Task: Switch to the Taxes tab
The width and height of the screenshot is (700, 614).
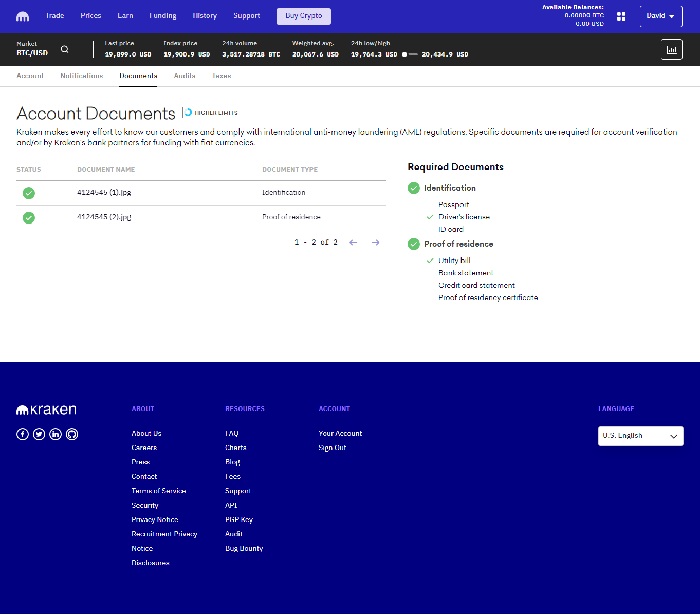Action: point(222,76)
